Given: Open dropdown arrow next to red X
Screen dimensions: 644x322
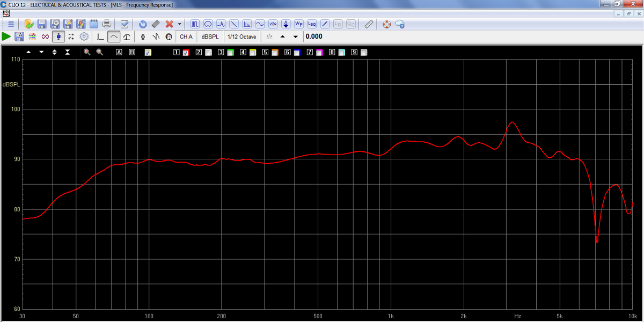Looking at the screenshot, I should pyautogui.click(x=179, y=24).
